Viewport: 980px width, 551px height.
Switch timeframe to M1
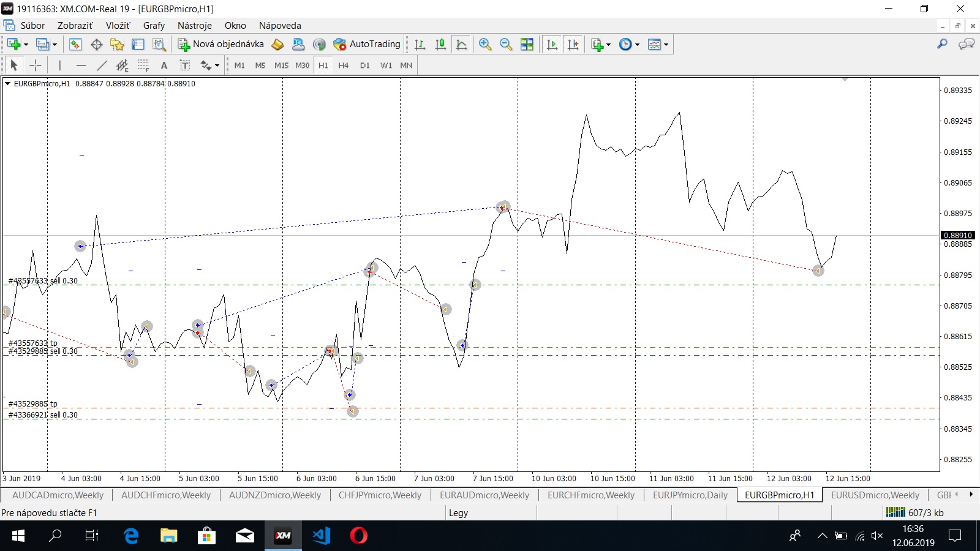point(239,66)
